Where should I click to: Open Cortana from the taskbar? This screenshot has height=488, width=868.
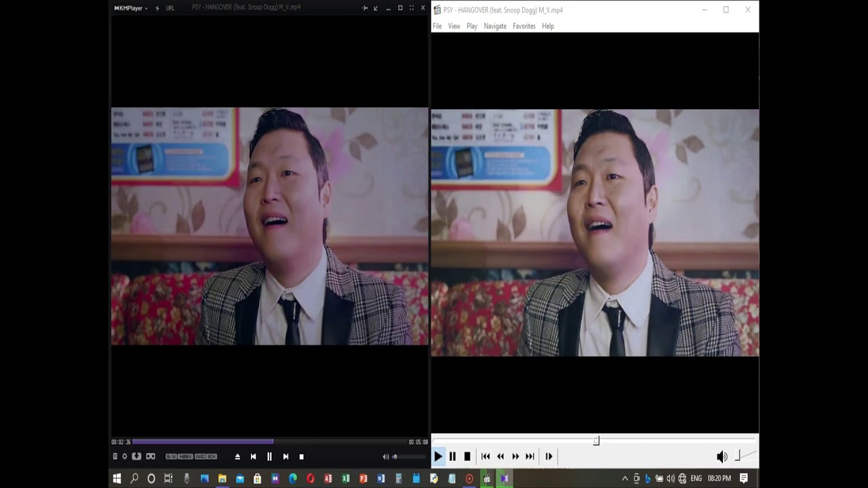coord(151,479)
